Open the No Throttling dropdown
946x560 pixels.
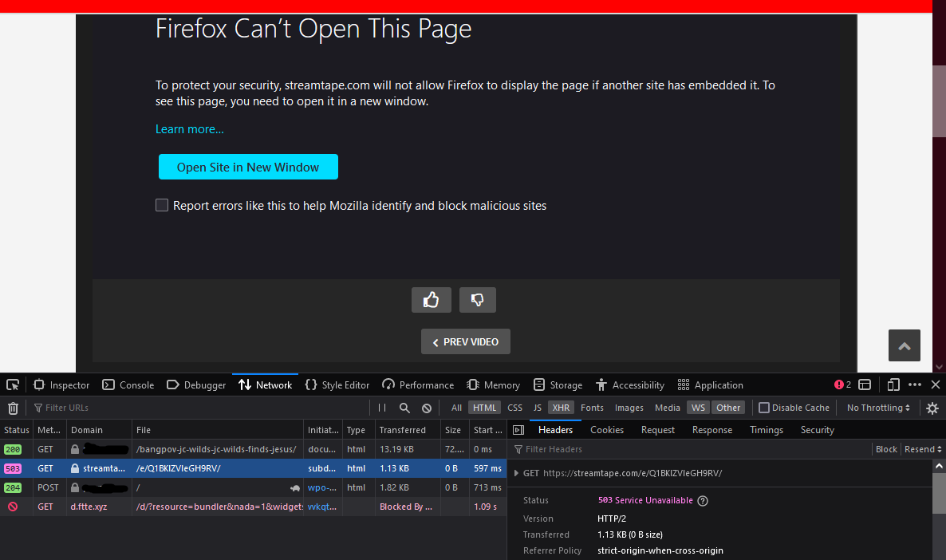pos(878,408)
